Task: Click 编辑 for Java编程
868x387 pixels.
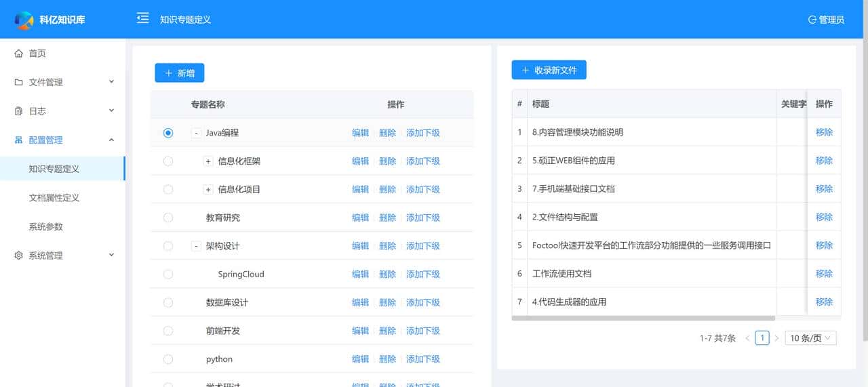Action: [x=361, y=133]
